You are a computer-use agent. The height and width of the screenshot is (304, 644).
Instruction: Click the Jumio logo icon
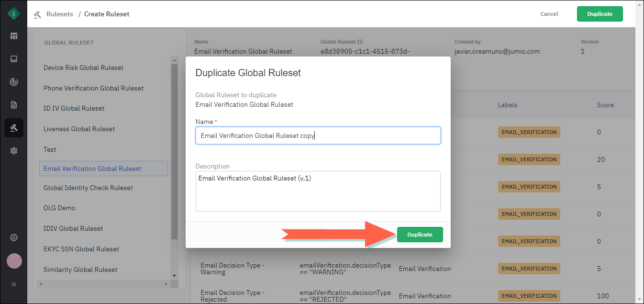[x=14, y=13]
